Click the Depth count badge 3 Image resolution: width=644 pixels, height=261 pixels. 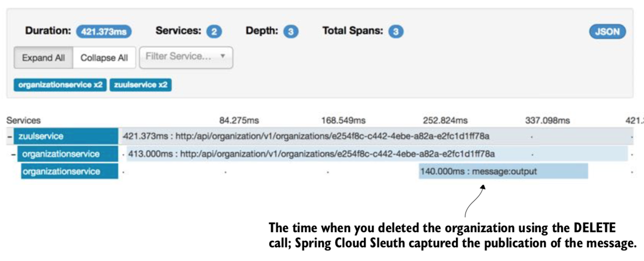pos(290,32)
